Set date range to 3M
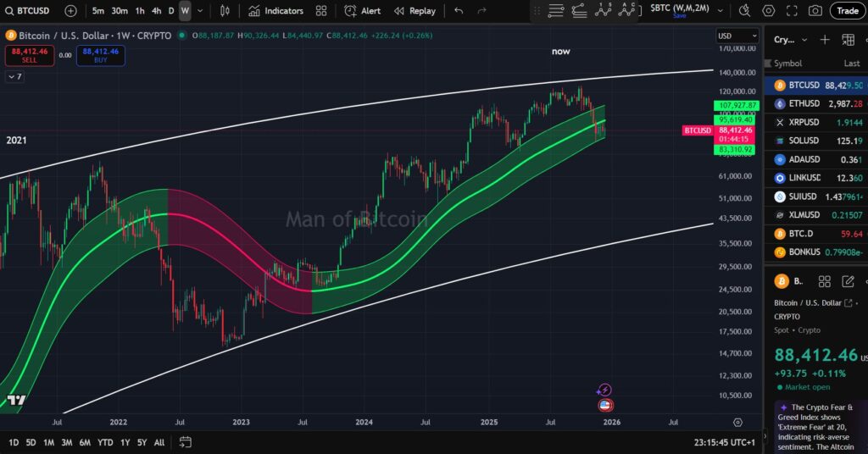 [x=66, y=442]
